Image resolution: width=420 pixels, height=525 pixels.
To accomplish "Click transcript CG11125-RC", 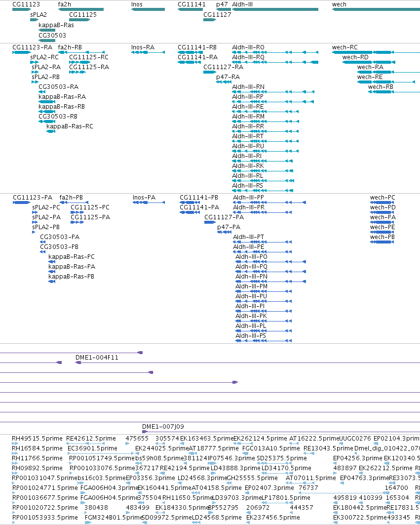I will [89, 57].
